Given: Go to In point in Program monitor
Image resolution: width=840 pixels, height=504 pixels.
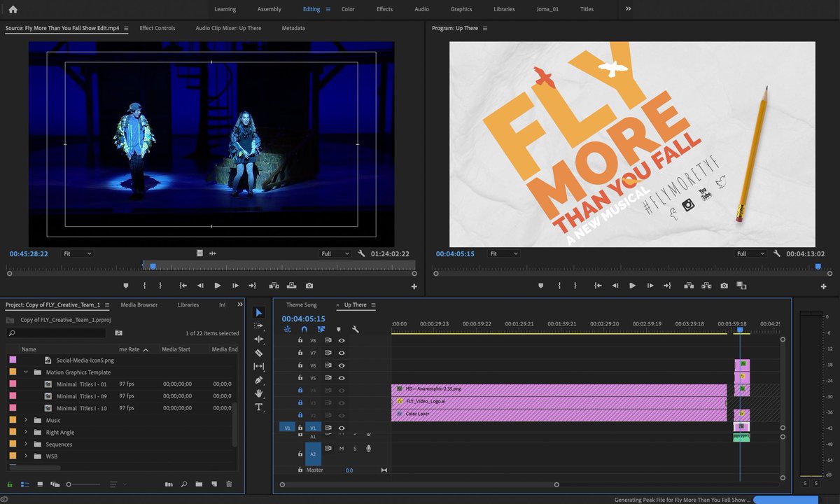Looking at the screenshot, I should pyautogui.click(x=598, y=286).
